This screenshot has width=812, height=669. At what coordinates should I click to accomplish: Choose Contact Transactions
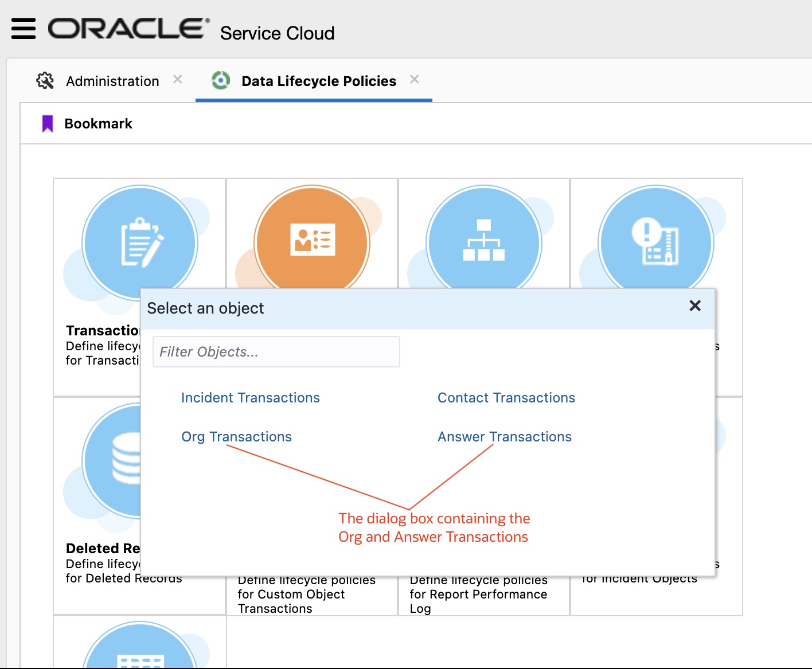pyautogui.click(x=506, y=398)
